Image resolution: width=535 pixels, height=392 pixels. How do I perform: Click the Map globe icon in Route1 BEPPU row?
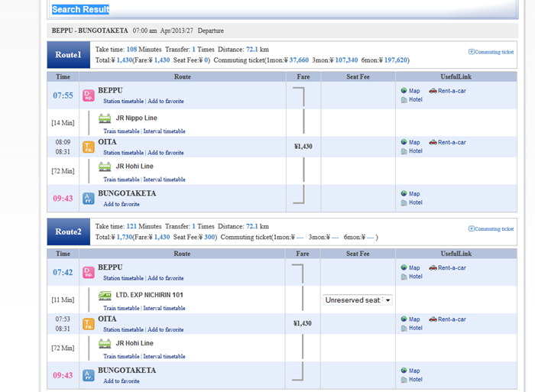(x=404, y=90)
